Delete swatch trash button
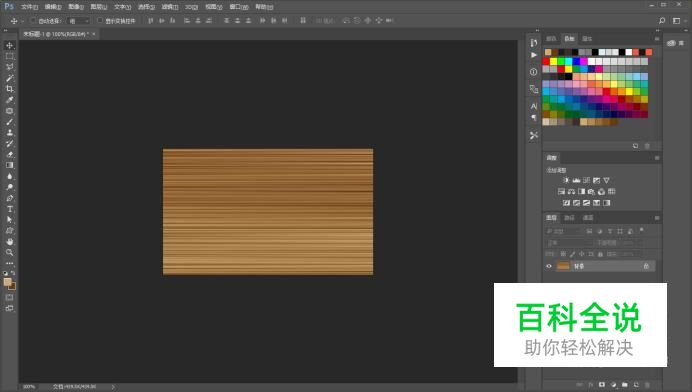The image size is (692, 392). (647, 146)
